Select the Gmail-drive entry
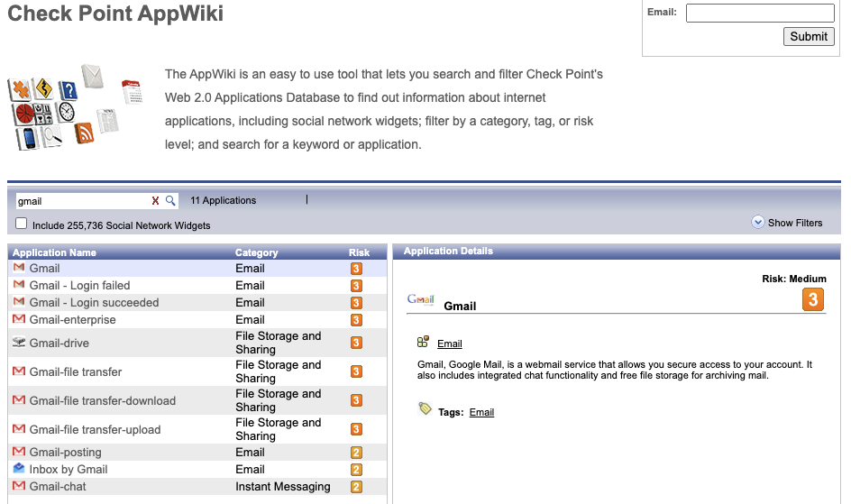Image resolution: width=851 pixels, height=504 pixels. coord(197,343)
